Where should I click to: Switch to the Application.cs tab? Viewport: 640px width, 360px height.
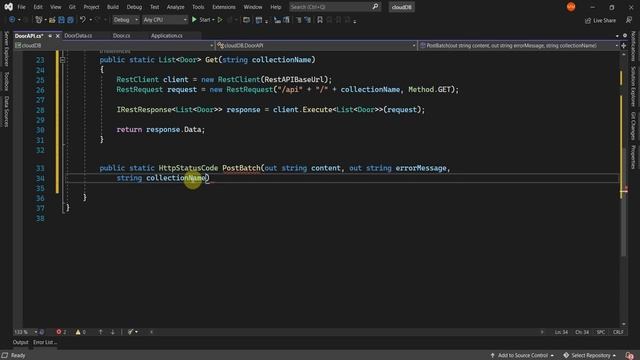[x=167, y=36]
